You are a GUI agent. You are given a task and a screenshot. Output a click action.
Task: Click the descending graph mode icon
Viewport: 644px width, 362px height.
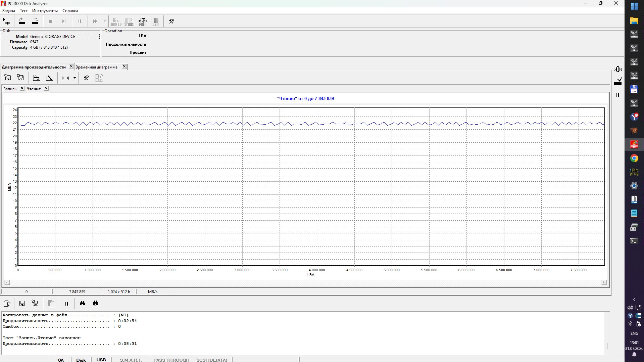pos(49,78)
